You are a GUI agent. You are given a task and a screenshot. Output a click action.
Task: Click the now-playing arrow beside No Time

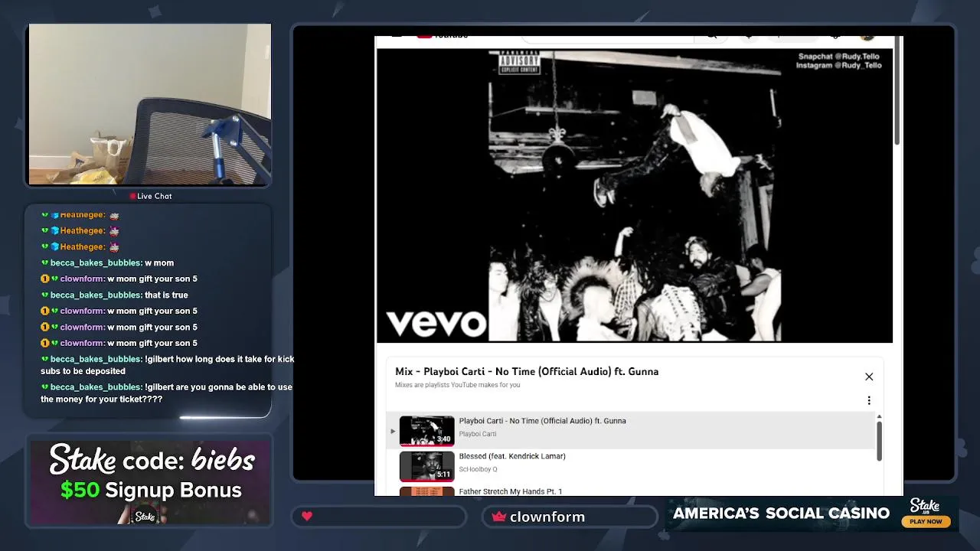click(393, 431)
